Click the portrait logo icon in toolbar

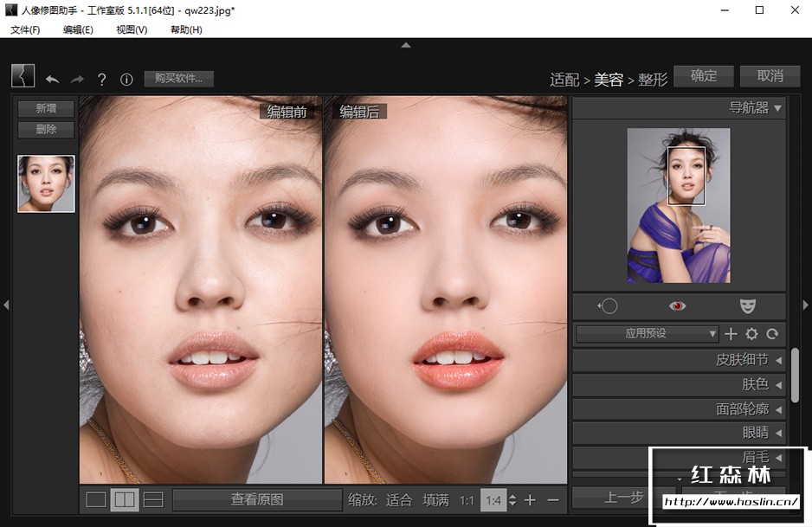click(x=23, y=75)
